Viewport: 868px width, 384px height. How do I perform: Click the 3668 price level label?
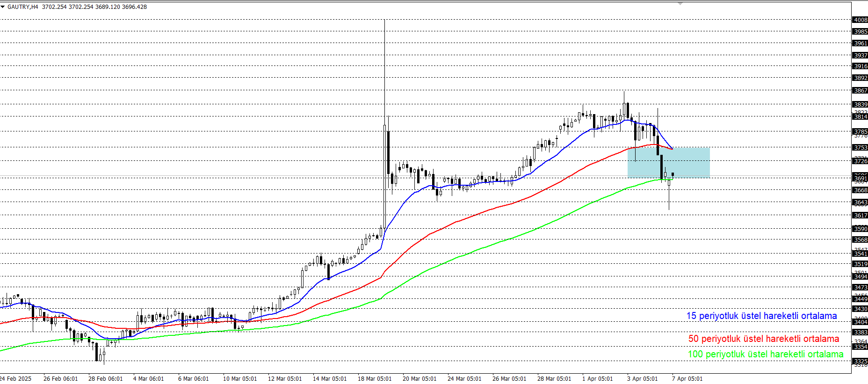(x=860, y=190)
